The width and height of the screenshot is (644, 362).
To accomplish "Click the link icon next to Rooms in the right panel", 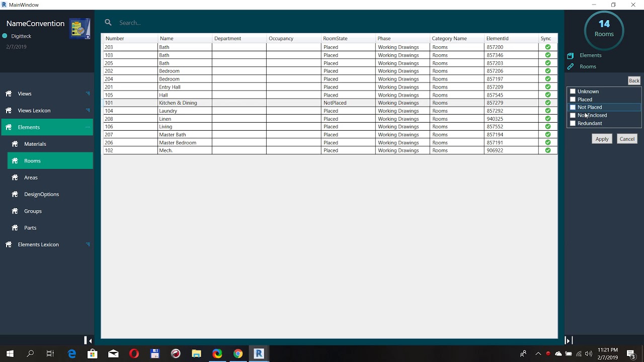I will [x=571, y=66].
